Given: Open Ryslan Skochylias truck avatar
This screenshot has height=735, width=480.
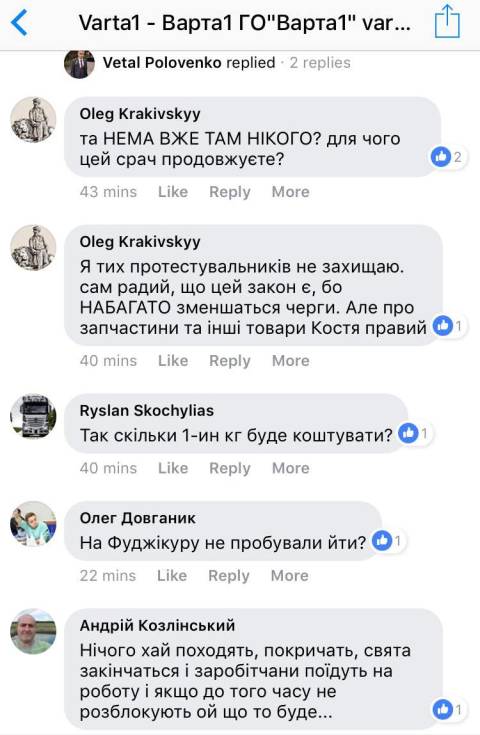Looking at the screenshot, I should (33, 416).
